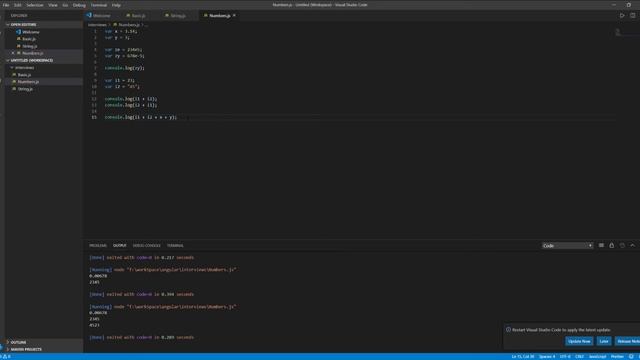Change encoding via UTF-8 in status bar
This screenshot has height=360, width=640.
[565, 356]
